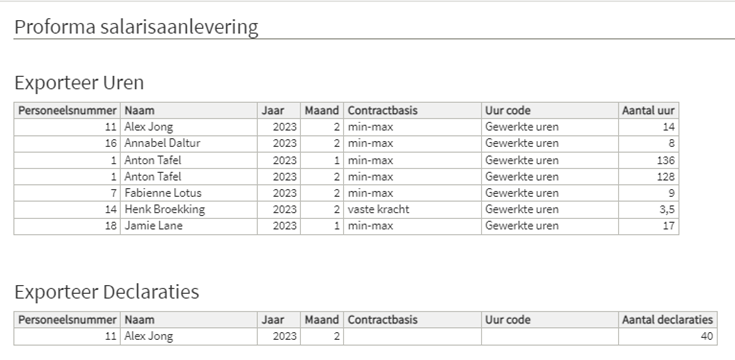
Task: Select Anton Tafel row with 128 hours
Action: pyautogui.click(x=346, y=177)
